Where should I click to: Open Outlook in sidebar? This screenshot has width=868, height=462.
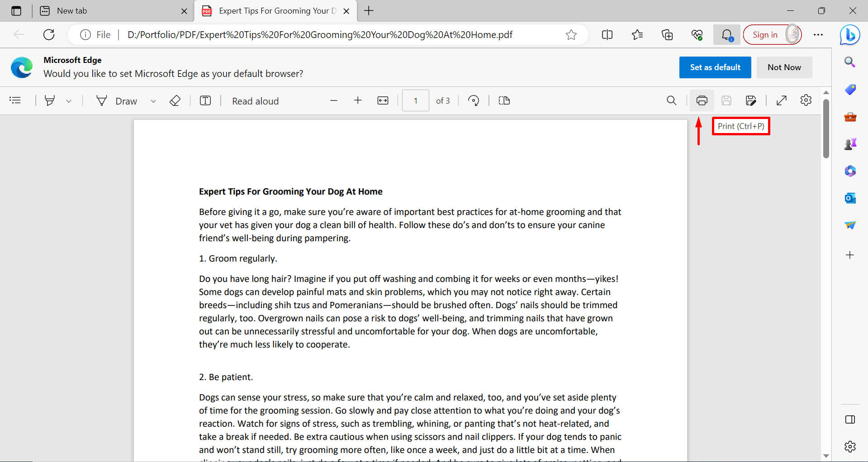coord(850,198)
